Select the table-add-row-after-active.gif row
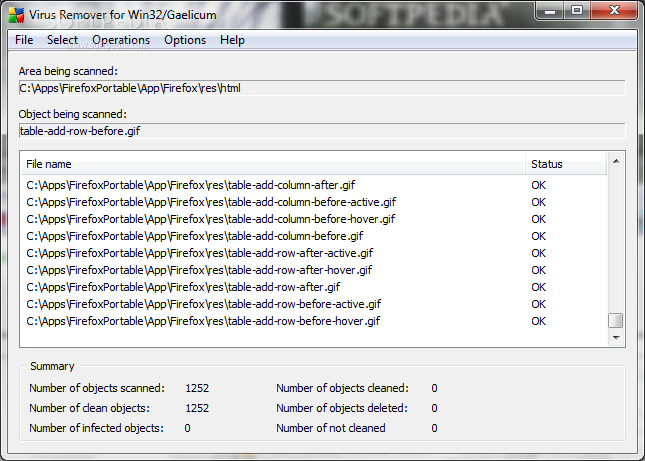Image resolution: width=645 pixels, height=461 pixels. [x=315, y=253]
